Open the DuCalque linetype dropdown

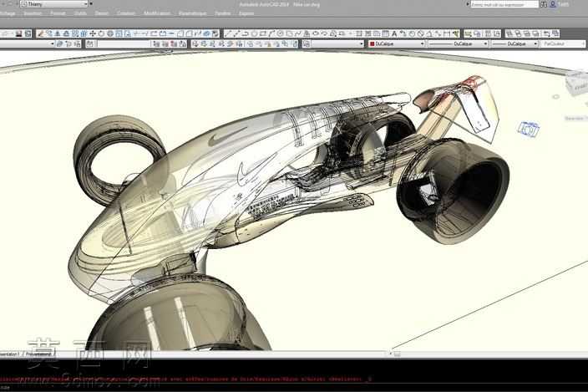pyautogui.click(x=458, y=44)
